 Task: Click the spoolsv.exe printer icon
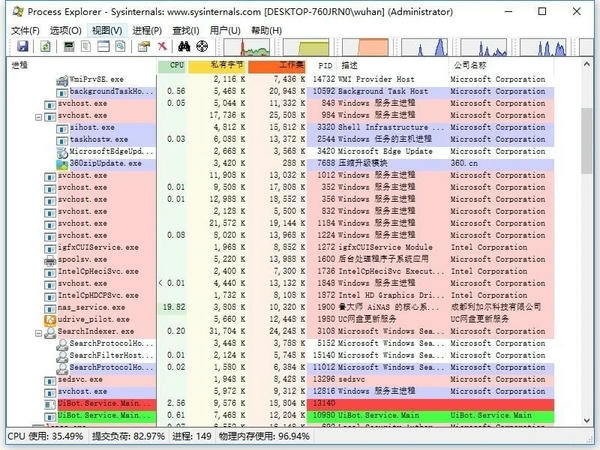click(50, 260)
